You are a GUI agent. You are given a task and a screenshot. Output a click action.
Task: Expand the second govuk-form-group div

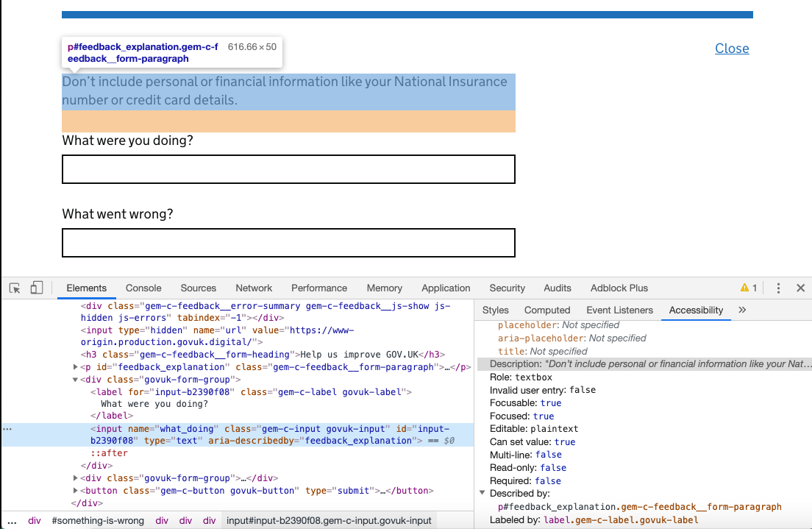[x=76, y=478]
